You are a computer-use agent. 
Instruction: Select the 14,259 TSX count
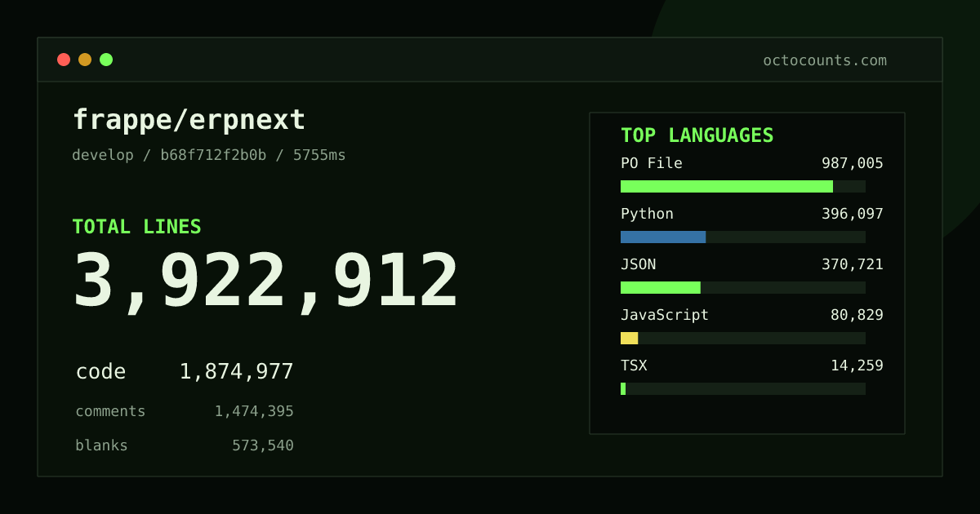857,366
